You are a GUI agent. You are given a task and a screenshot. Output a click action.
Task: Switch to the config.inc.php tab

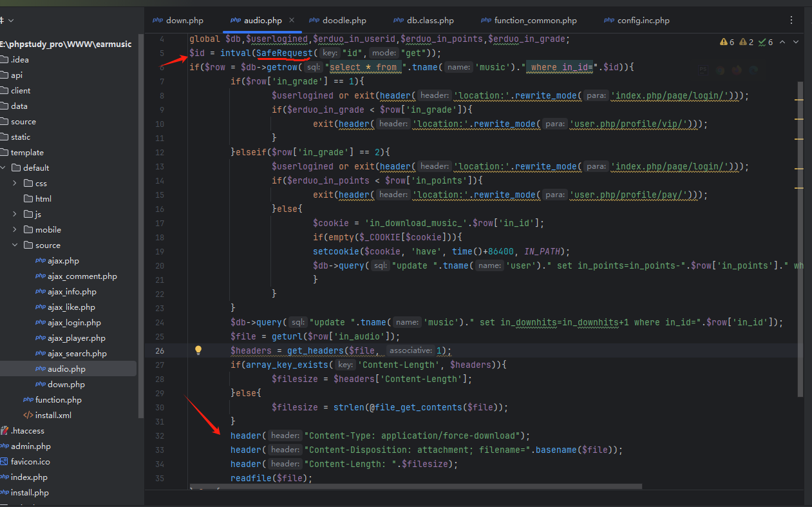coord(636,21)
